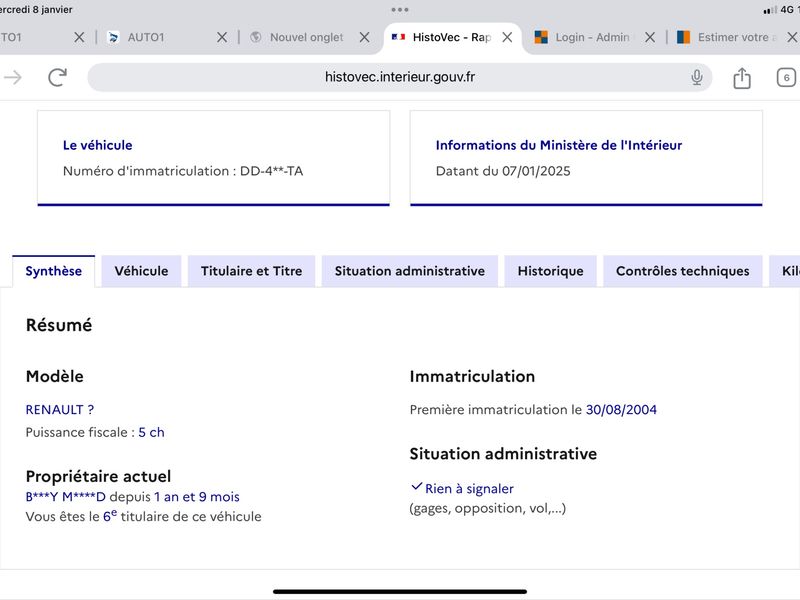Open the Situation administrative tab

(410, 271)
